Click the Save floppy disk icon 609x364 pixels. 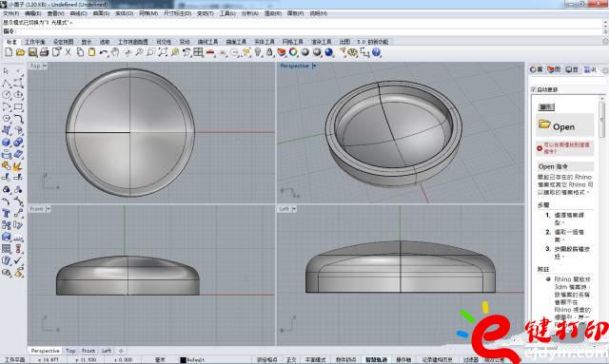[x=32, y=52]
